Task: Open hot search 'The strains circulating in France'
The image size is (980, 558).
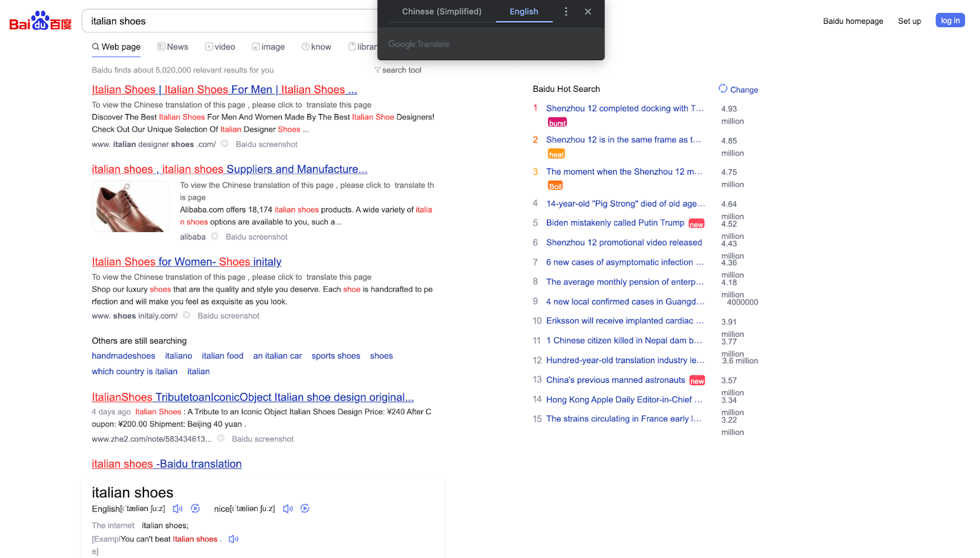Action: point(624,419)
